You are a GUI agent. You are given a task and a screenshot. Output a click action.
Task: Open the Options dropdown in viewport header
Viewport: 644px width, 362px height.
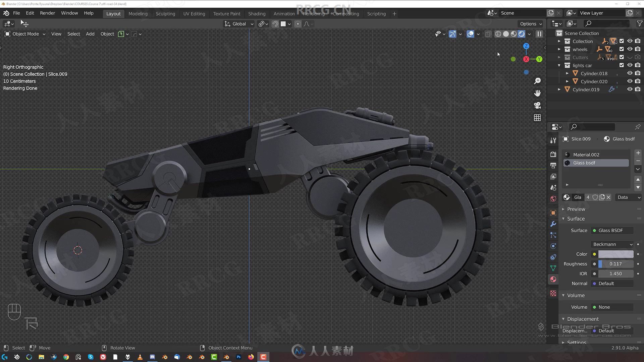pyautogui.click(x=531, y=24)
